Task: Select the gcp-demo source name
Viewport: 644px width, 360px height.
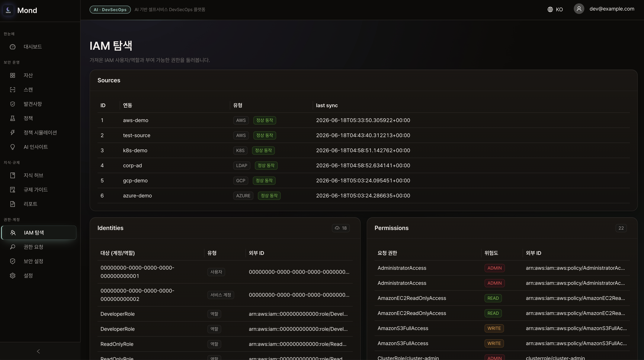Action: click(x=135, y=180)
